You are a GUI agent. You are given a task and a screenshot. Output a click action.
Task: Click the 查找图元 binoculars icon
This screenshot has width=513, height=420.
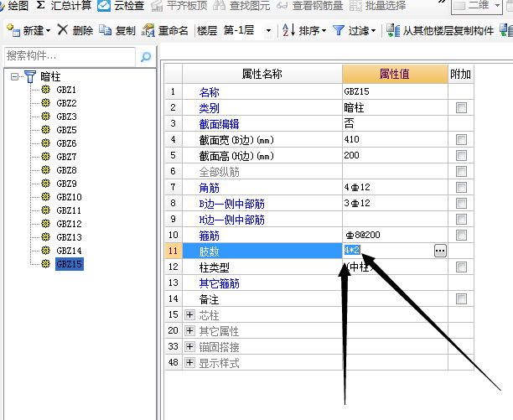(x=219, y=6)
